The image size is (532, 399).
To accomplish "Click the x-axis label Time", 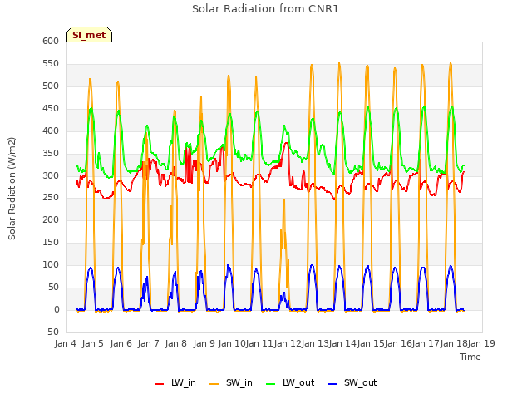I will (470, 357).
